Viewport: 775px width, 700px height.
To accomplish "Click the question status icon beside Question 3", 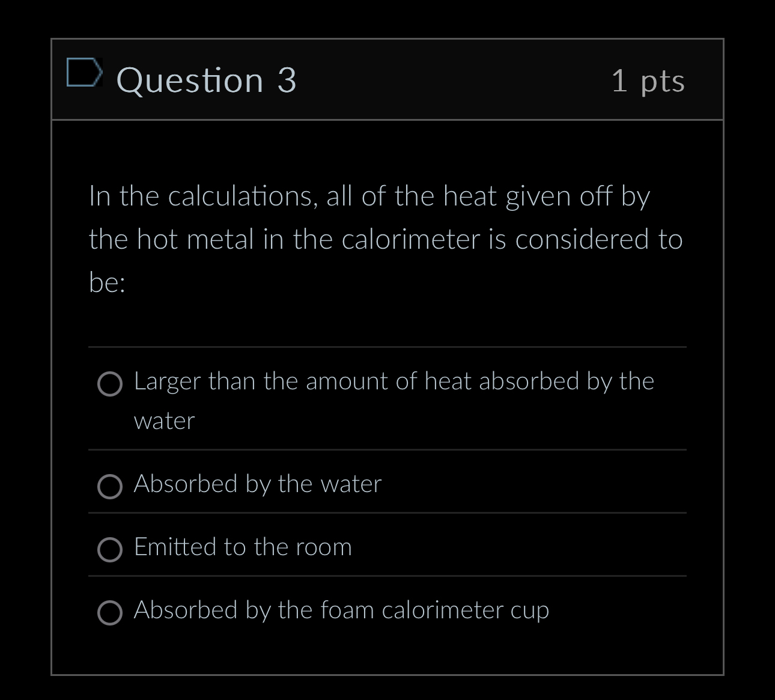I will (85, 72).
